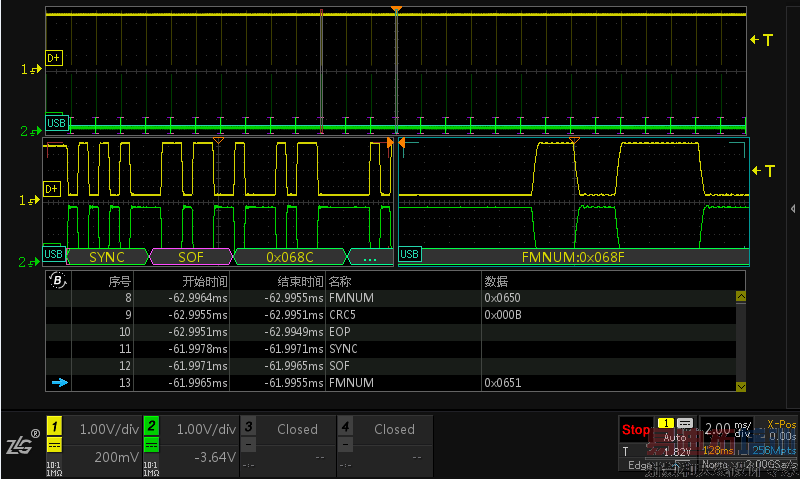
Task: Click the 名称 column header
Action: tap(340, 282)
